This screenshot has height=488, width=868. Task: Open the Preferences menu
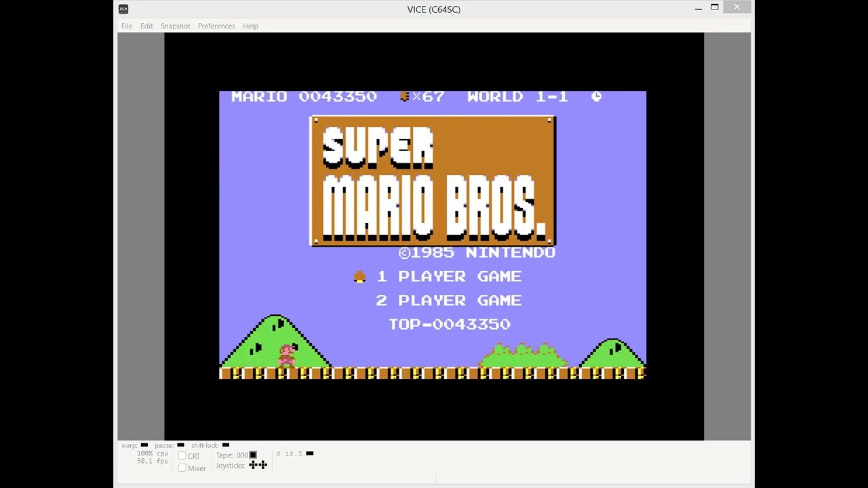pos(216,26)
